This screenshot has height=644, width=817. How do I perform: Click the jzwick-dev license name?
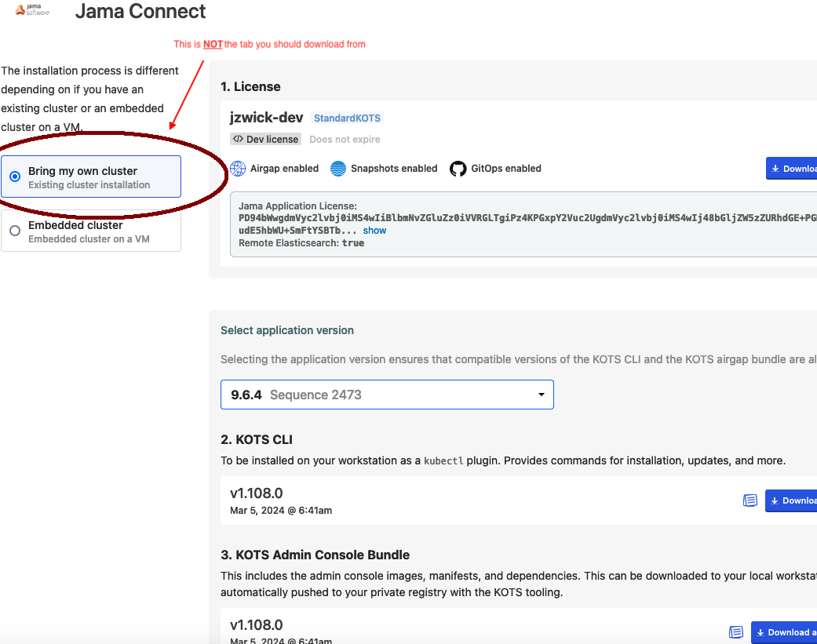(266, 118)
